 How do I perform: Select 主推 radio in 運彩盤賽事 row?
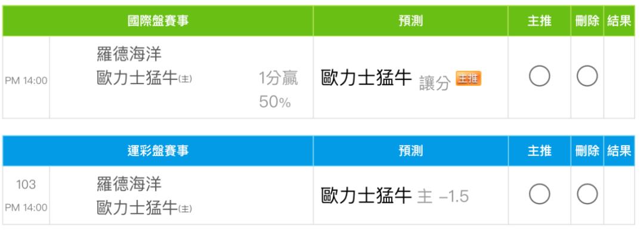point(539,194)
